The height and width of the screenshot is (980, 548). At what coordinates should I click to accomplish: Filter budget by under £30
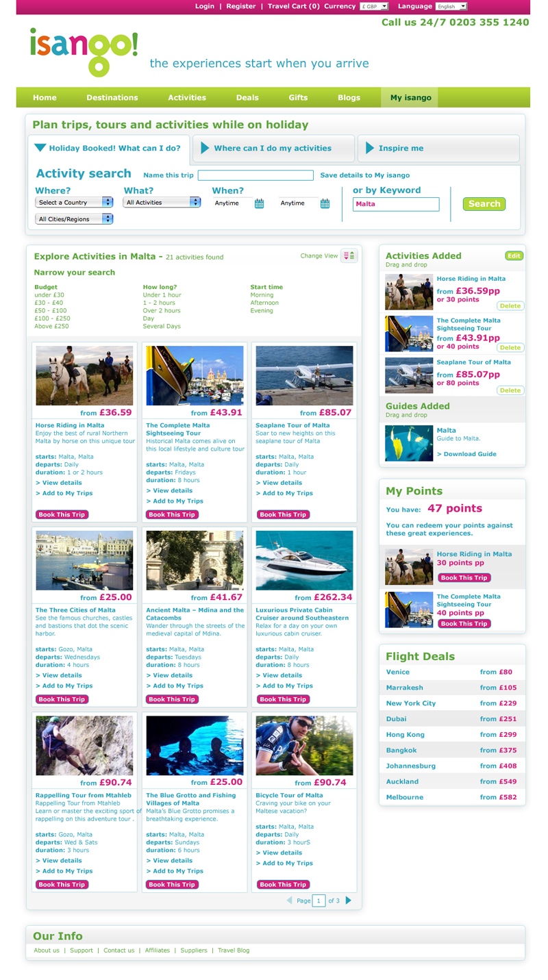click(x=49, y=295)
